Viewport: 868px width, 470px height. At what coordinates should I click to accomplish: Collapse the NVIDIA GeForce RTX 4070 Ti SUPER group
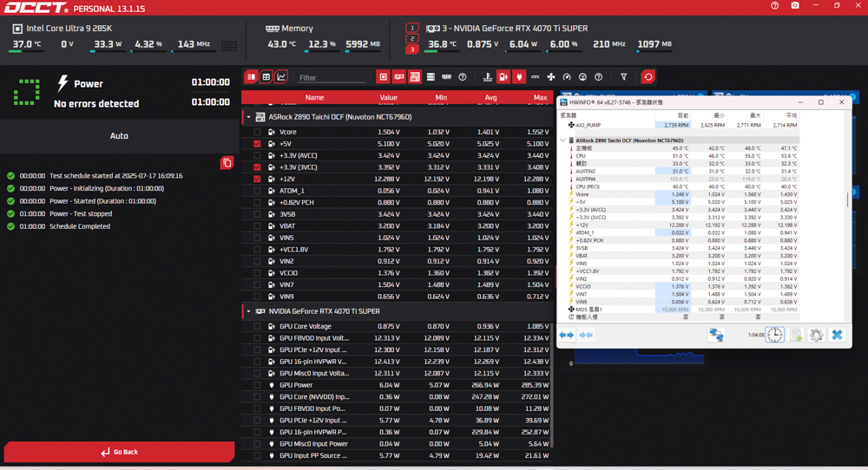pos(248,311)
